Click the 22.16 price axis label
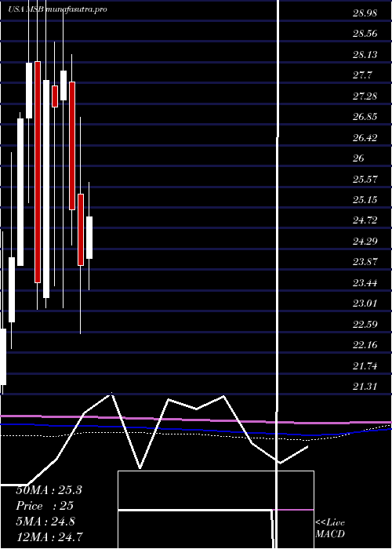 coord(365,345)
